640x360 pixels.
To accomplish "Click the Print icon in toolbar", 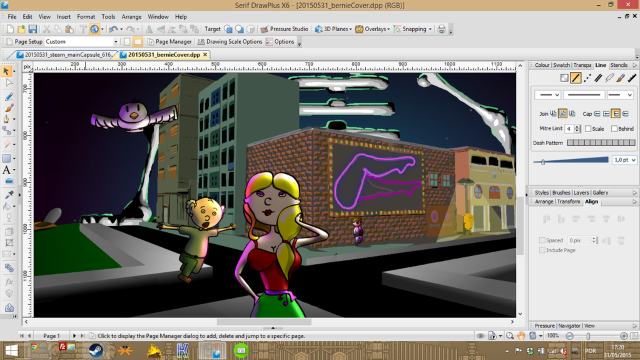I will click(x=441, y=29).
